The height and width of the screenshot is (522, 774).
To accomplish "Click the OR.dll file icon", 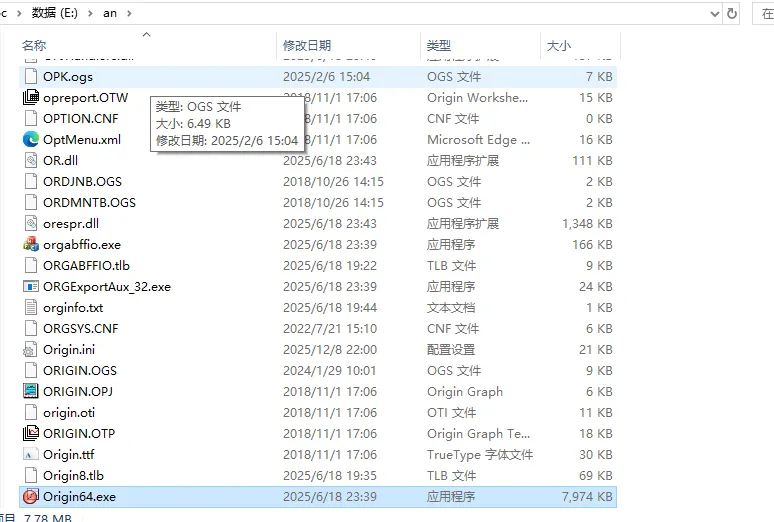I will [31, 161].
